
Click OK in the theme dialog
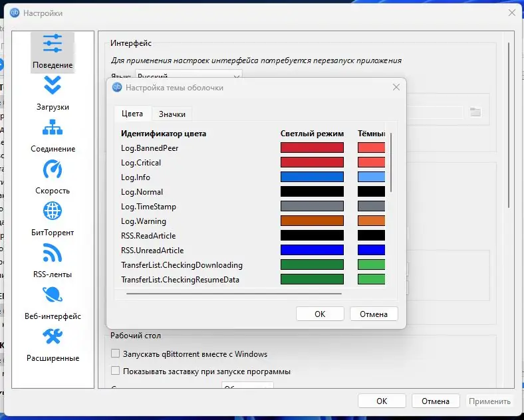320,314
